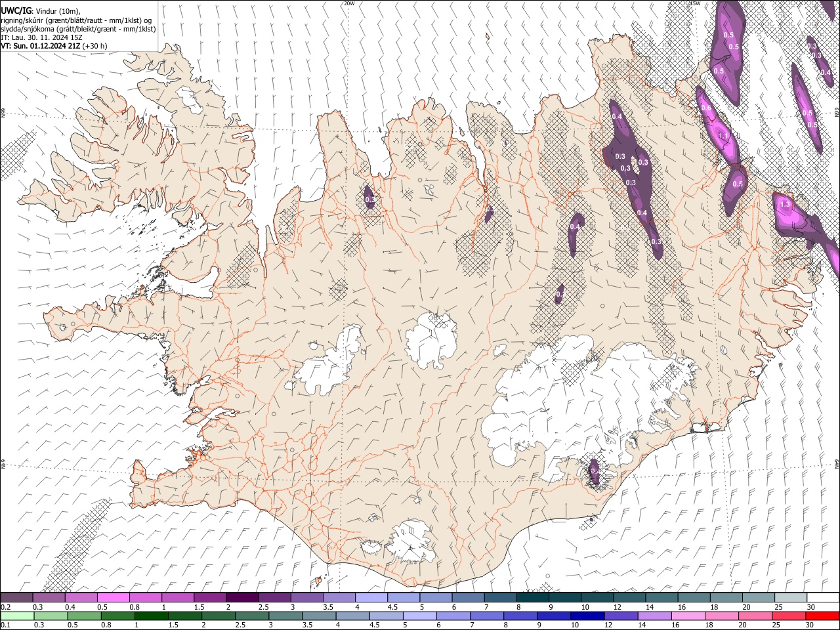Screen dimensions: 840x630
Task: Pick upper legend swatch between 8 and 9
Action: pos(533,597)
